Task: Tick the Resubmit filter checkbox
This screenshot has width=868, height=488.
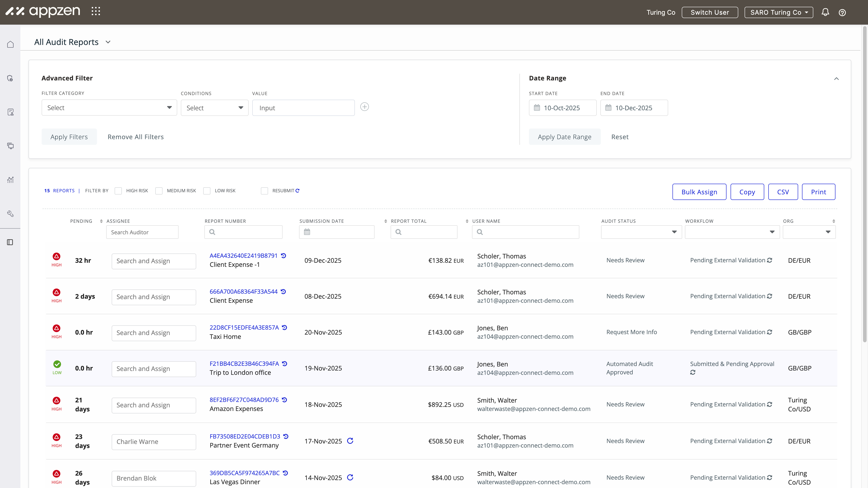Action: [x=264, y=191]
